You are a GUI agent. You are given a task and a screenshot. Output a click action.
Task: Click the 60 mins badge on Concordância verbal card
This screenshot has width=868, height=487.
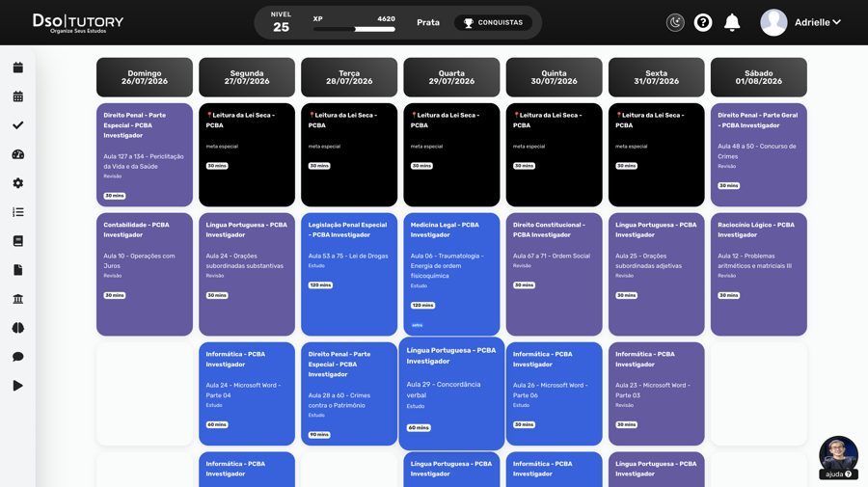click(x=419, y=427)
